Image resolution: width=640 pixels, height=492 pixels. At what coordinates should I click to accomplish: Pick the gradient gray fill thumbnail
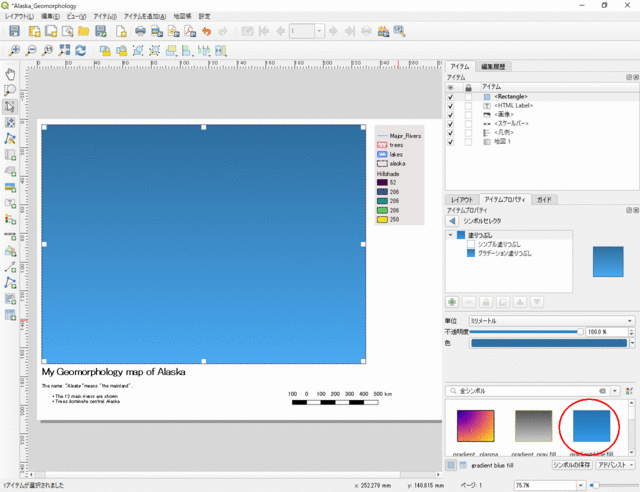click(x=533, y=426)
